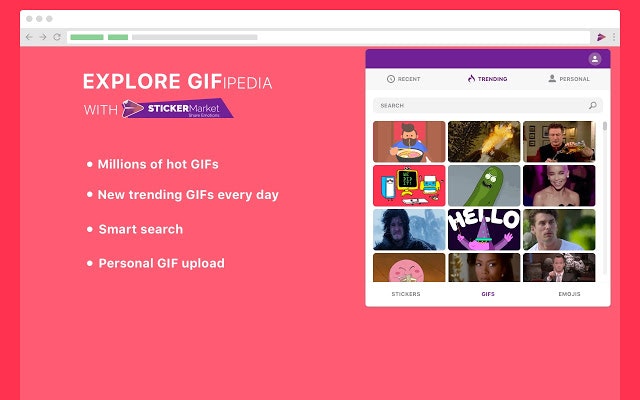Select the man in suit GIF
This screenshot has height=400, width=640.
[x=559, y=268]
